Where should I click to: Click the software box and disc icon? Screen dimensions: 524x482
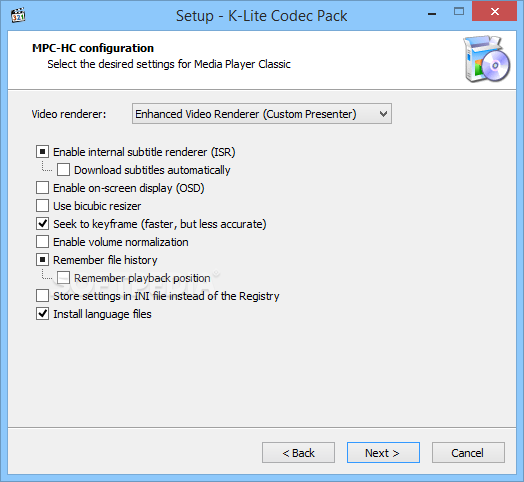click(486, 59)
